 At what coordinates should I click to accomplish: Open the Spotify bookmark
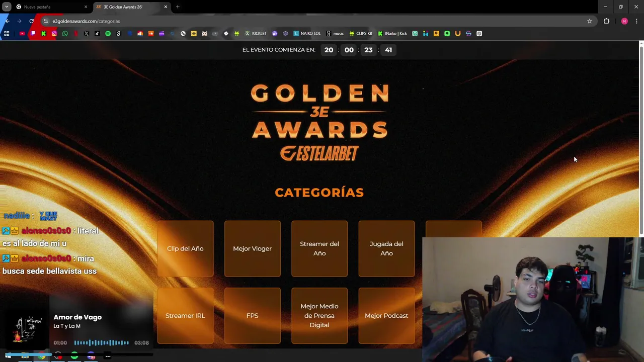(108, 34)
